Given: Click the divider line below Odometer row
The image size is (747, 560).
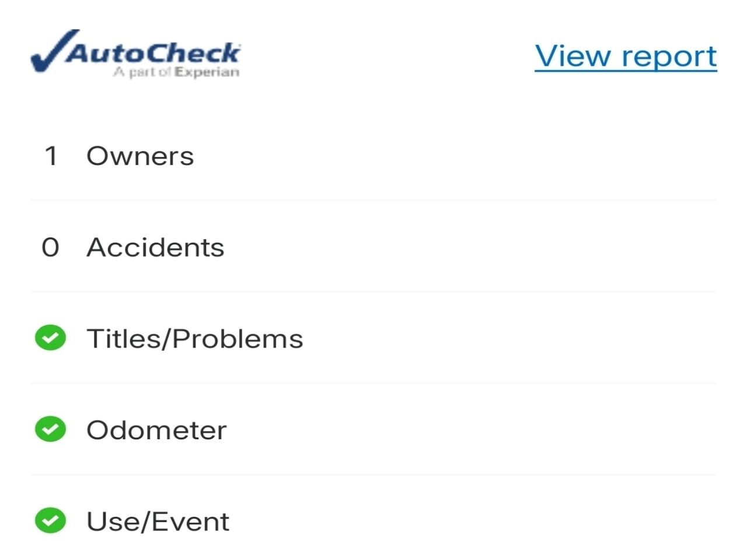Looking at the screenshot, I should 373,475.
